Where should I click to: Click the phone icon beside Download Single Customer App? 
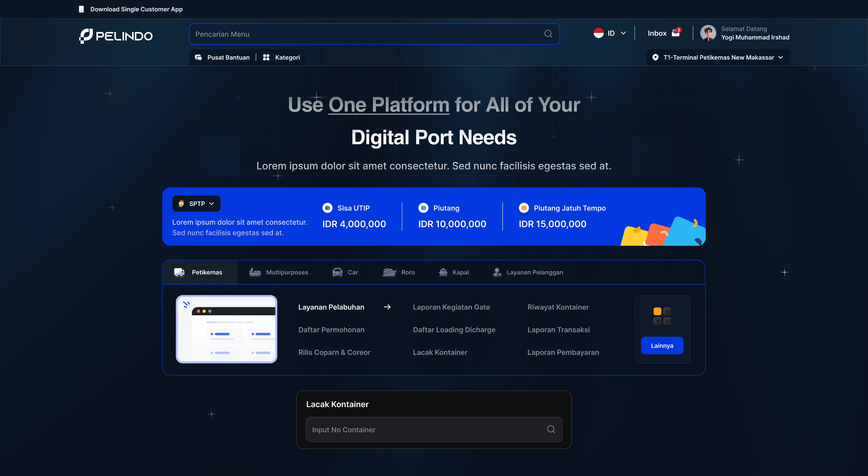click(81, 9)
